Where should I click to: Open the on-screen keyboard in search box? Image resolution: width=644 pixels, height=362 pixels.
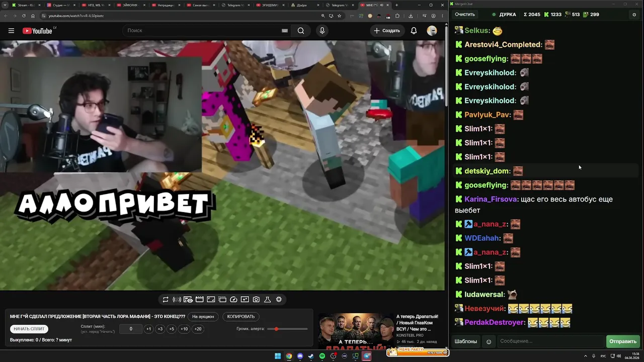[285, 31]
